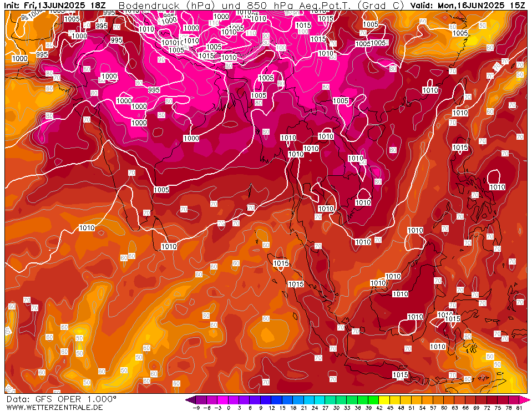Click the 'Init: Fri,13JUN2025 18Z' header text
The image size is (532, 411).
point(54,5)
